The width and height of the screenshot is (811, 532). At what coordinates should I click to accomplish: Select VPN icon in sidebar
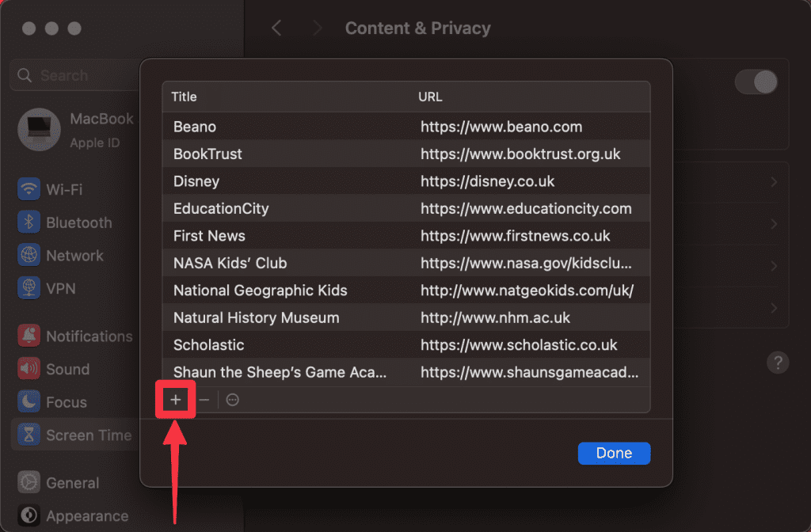click(x=29, y=288)
